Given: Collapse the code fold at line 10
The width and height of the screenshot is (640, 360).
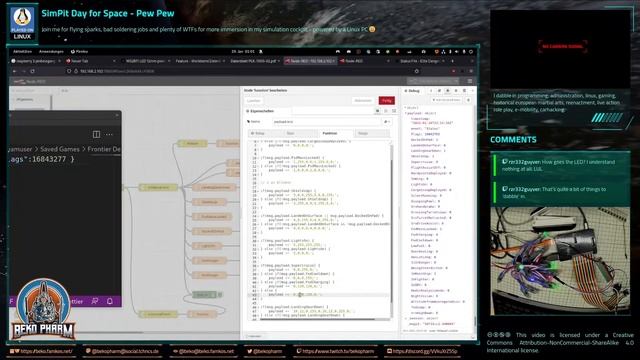Looking at the screenshot, I should 259,158.
